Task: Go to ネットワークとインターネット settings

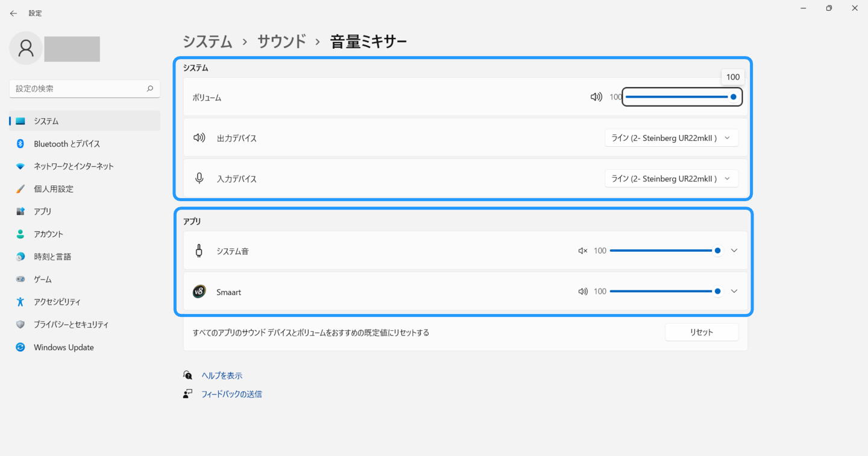Action: pyautogui.click(x=74, y=166)
